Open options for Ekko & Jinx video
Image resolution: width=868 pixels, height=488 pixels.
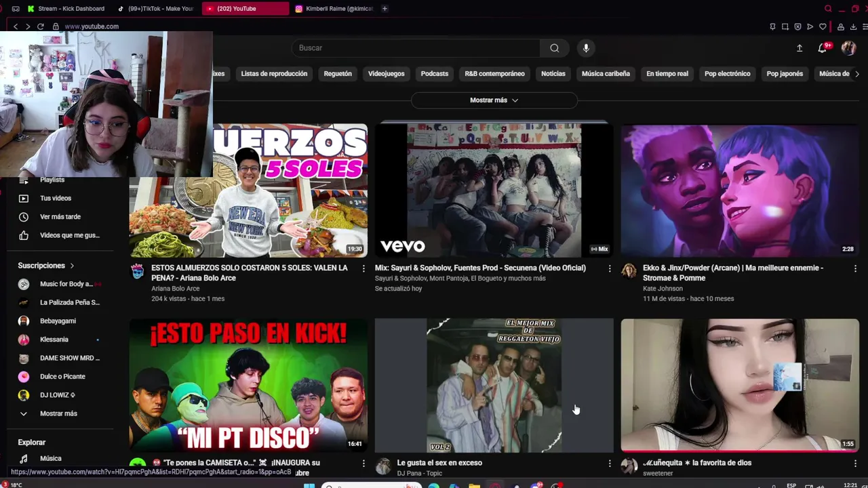(855, 268)
